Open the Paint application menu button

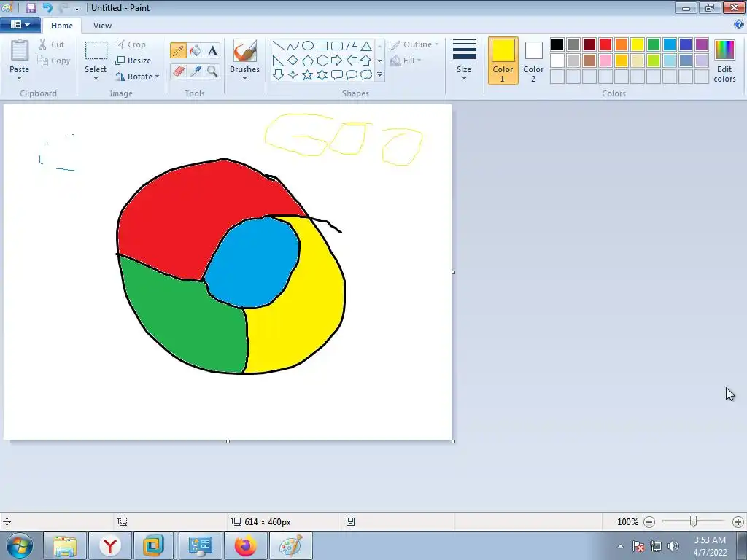pos(20,25)
